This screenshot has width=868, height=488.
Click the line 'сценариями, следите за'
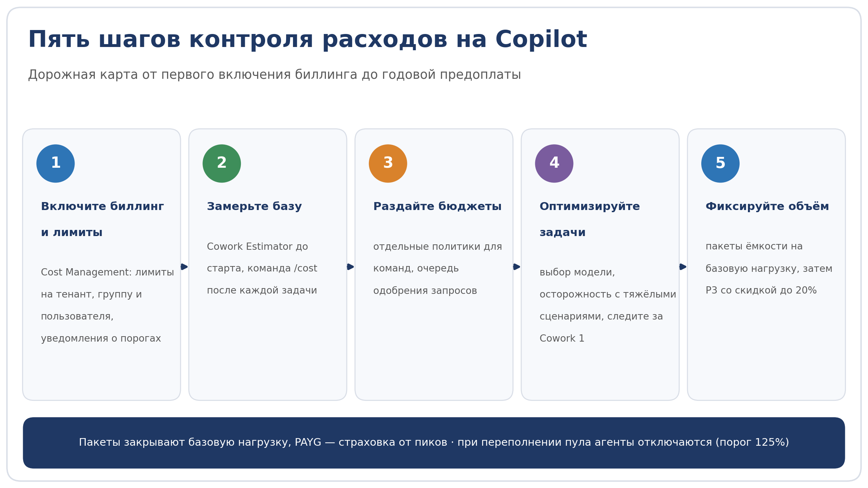point(601,317)
